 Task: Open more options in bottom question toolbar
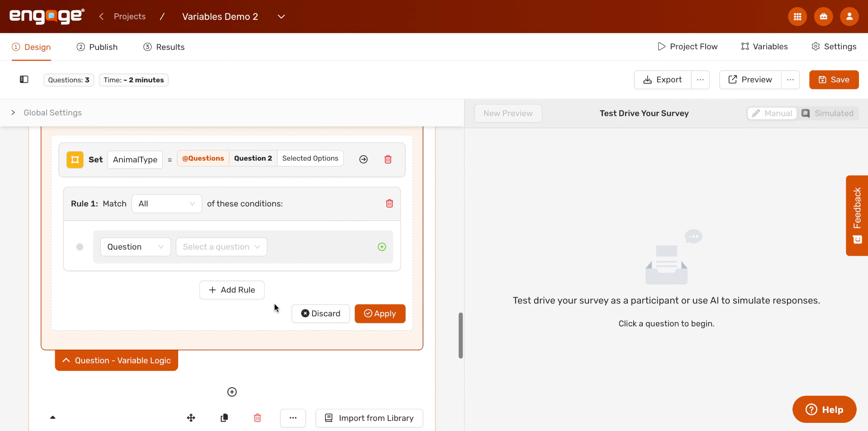293,418
